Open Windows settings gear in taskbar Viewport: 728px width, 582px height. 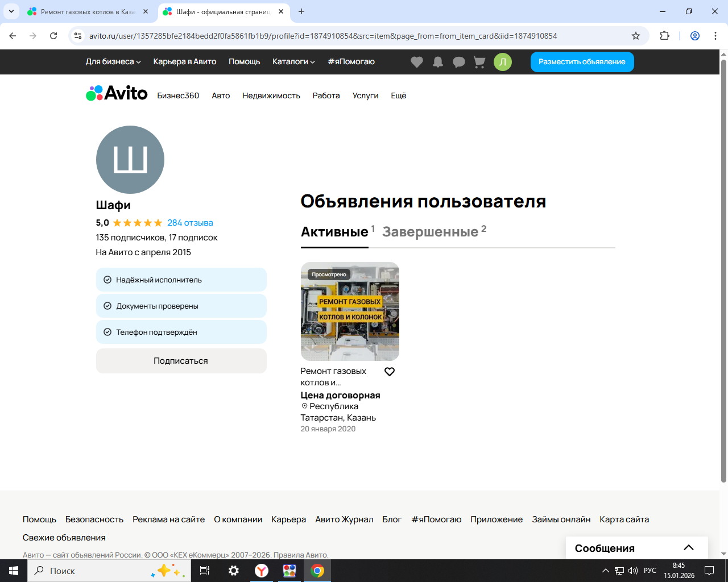234,571
